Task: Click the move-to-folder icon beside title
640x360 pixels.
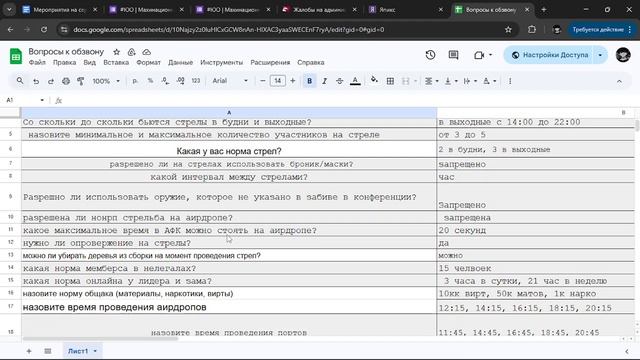Action: tap(131, 52)
